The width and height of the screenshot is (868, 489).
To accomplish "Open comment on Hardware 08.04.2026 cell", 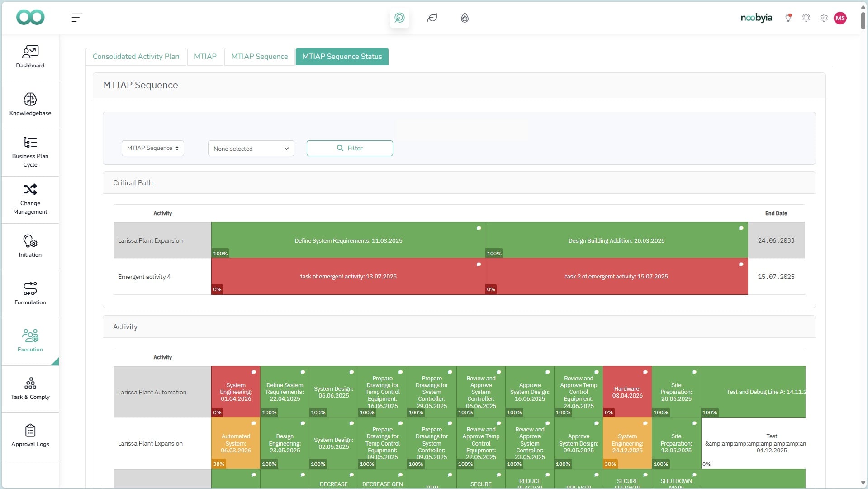I will click(x=645, y=372).
